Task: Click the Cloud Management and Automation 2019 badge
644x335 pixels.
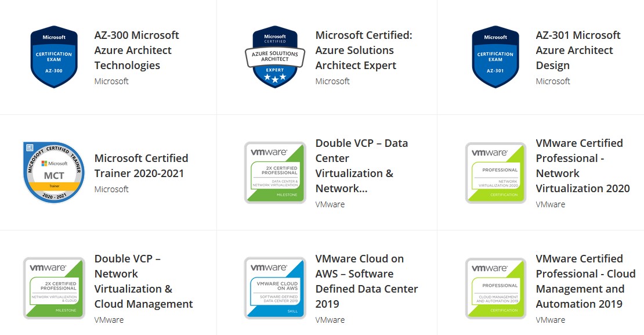Action: (495, 288)
